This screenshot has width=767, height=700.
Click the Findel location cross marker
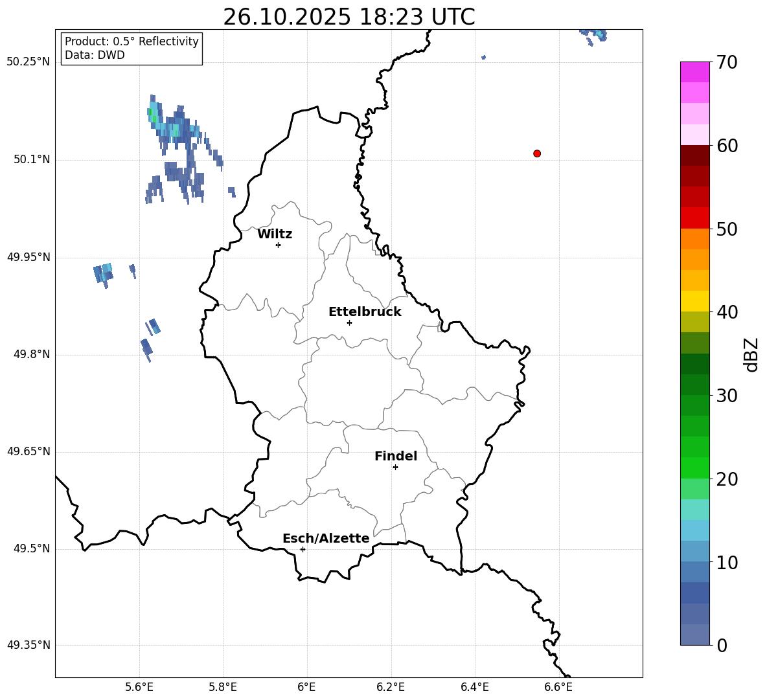pyautogui.click(x=395, y=468)
